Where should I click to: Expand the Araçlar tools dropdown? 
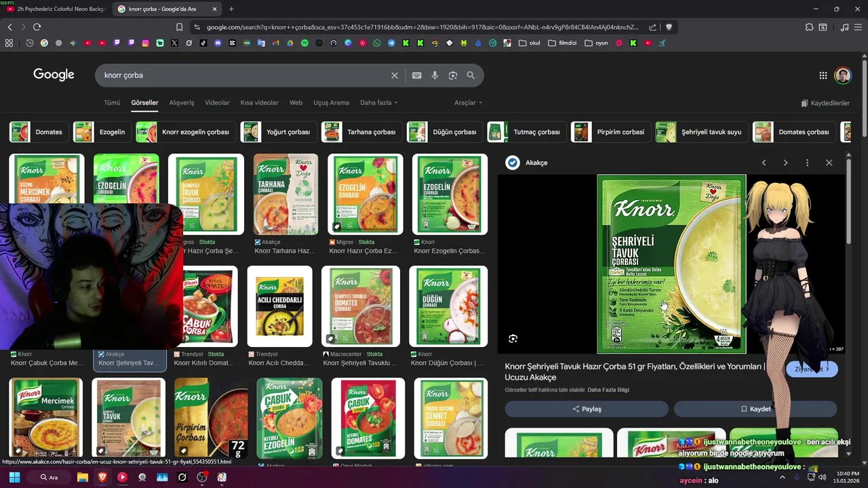468,103
